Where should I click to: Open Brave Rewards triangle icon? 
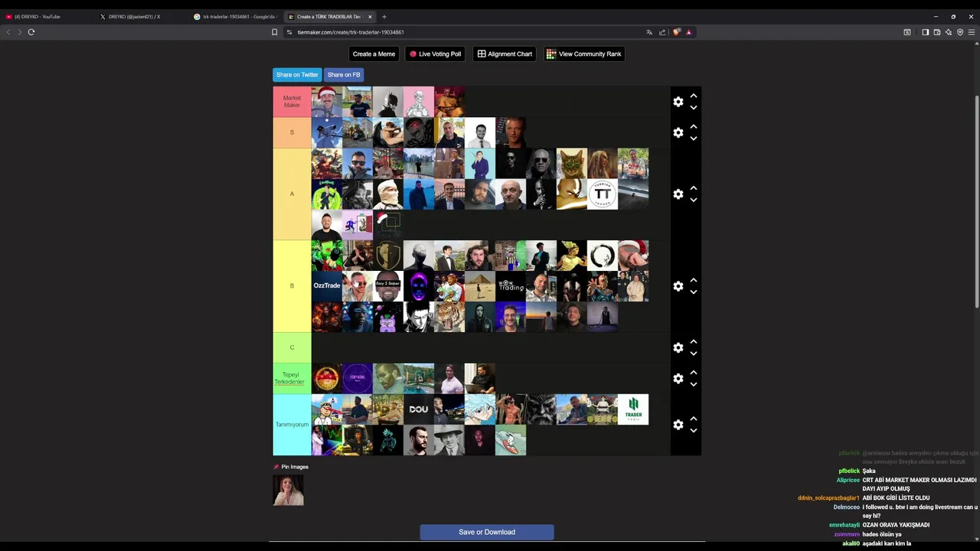pos(688,32)
